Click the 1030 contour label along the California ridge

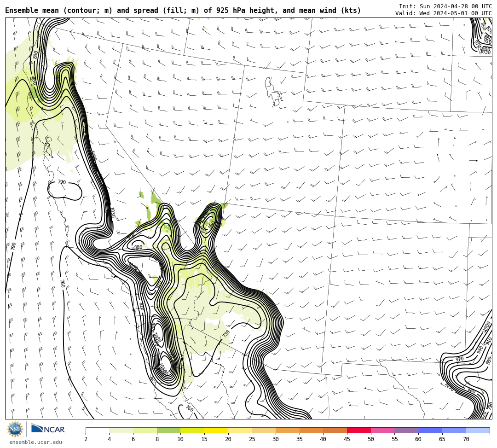(x=112, y=212)
